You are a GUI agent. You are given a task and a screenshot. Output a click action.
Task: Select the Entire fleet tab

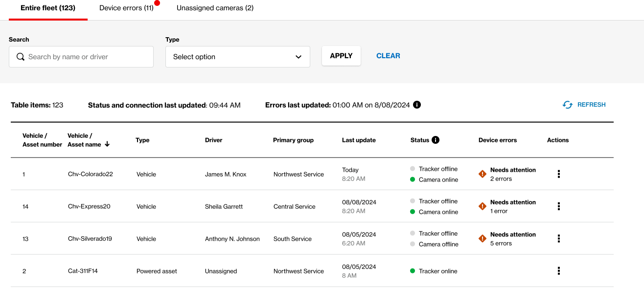(47, 8)
